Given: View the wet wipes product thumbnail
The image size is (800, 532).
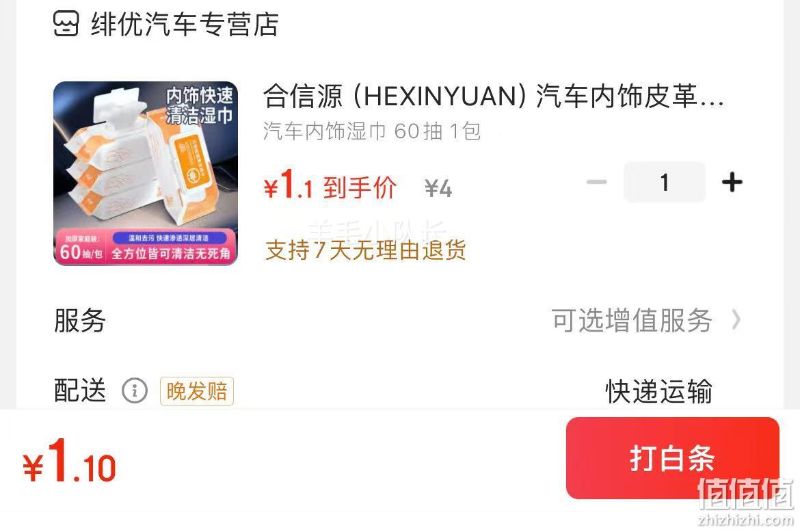Looking at the screenshot, I should tap(146, 174).
